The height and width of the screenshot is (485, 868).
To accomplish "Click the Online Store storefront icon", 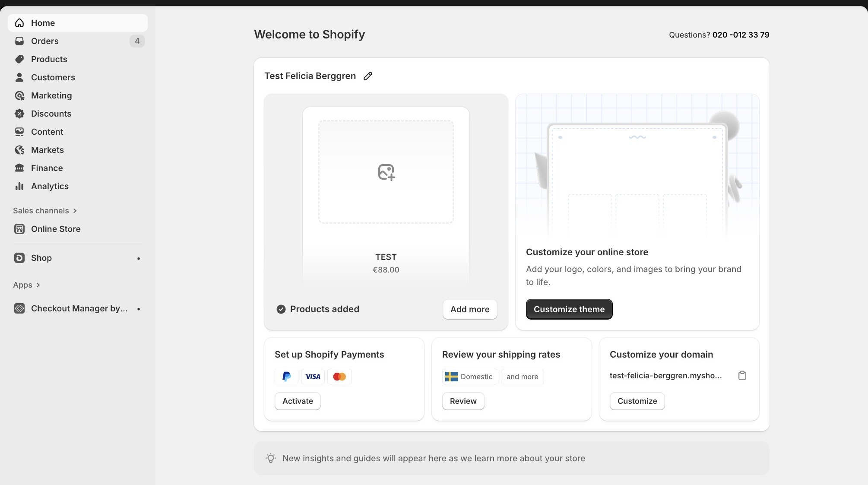I will (19, 229).
